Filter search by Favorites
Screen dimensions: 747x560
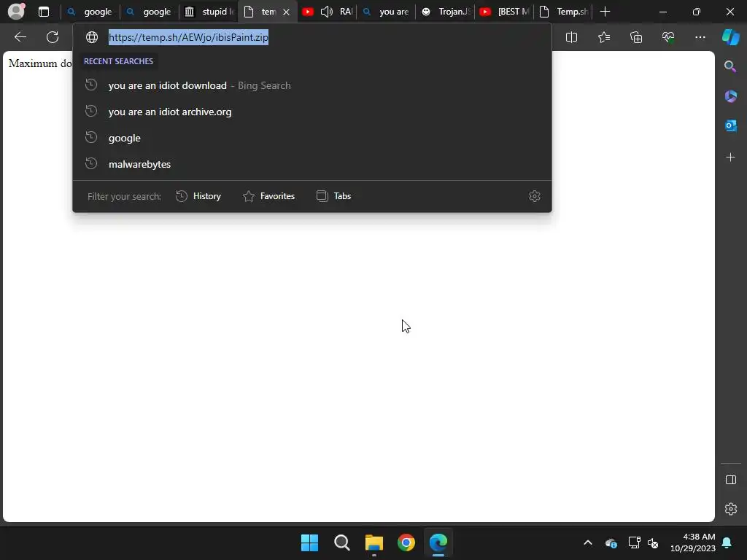point(269,196)
